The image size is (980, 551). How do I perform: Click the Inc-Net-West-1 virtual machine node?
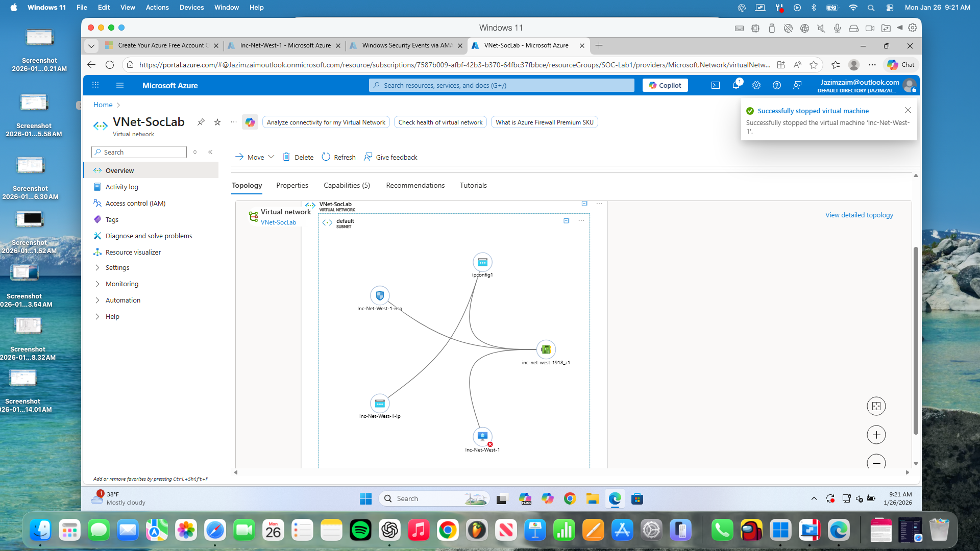coord(482,437)
